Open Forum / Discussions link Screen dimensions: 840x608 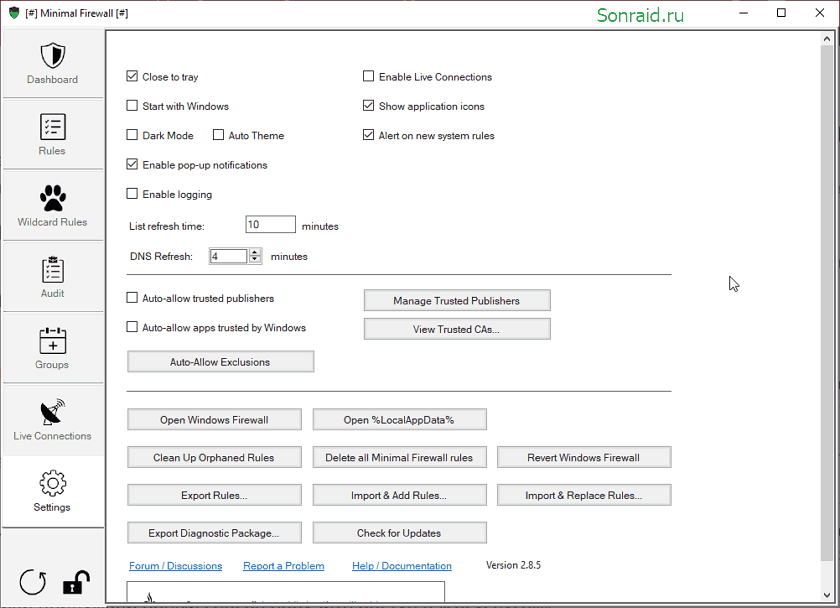click(x=176, y=566)
